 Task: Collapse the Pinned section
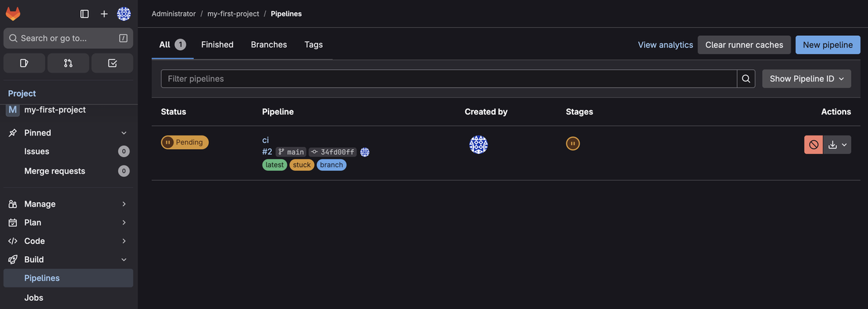tap(123, 133)
